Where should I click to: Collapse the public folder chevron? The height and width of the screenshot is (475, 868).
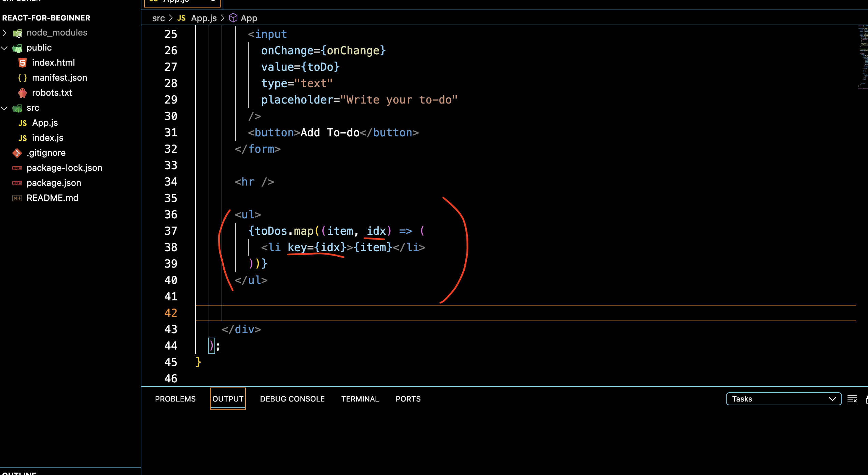[x=4, y=47]
